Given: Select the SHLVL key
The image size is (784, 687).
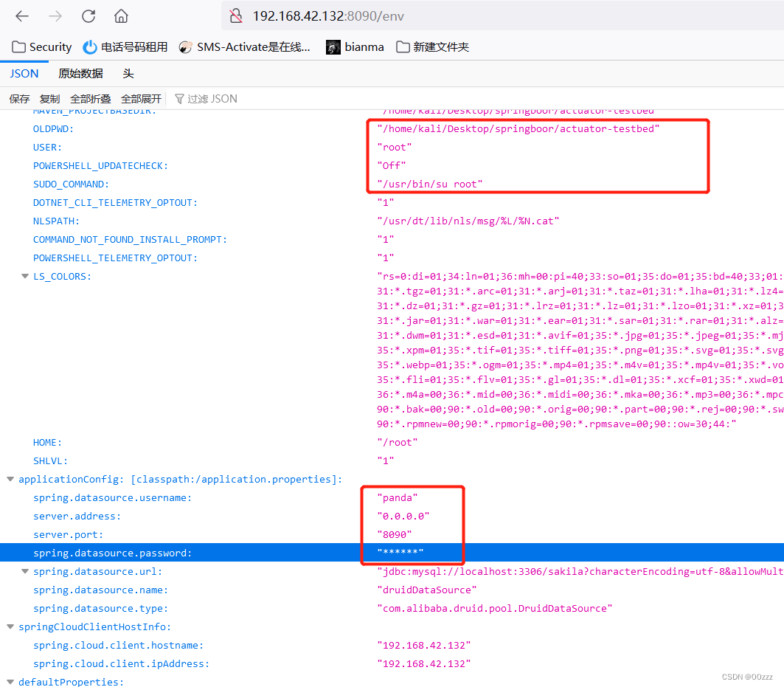Looking at the screenshot, I should point(50,461).
